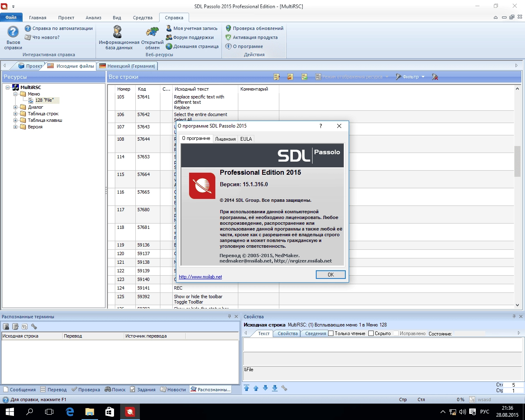Pin the Распознанные термины panel
This screenshot has width=525, height=420.
pos(229,316)
